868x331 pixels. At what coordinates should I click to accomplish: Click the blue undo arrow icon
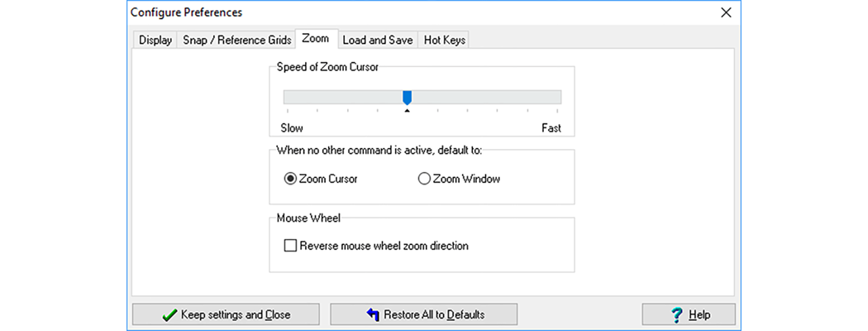[x=373, y=315]
